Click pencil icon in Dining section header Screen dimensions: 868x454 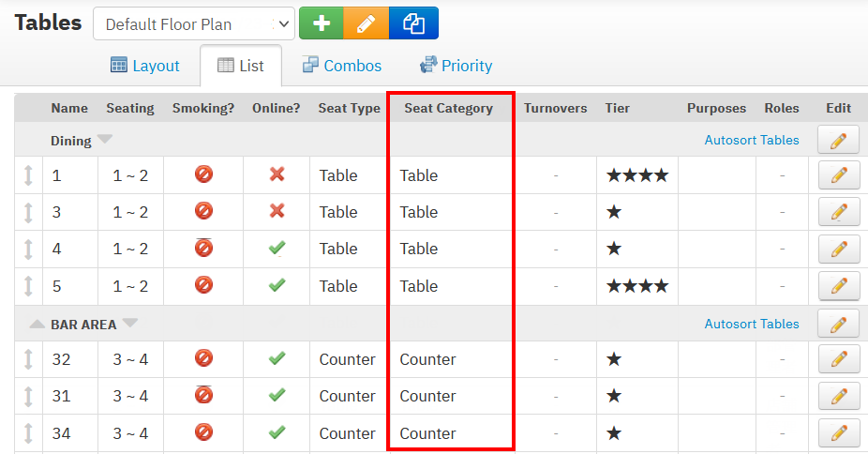pos(838,140)
